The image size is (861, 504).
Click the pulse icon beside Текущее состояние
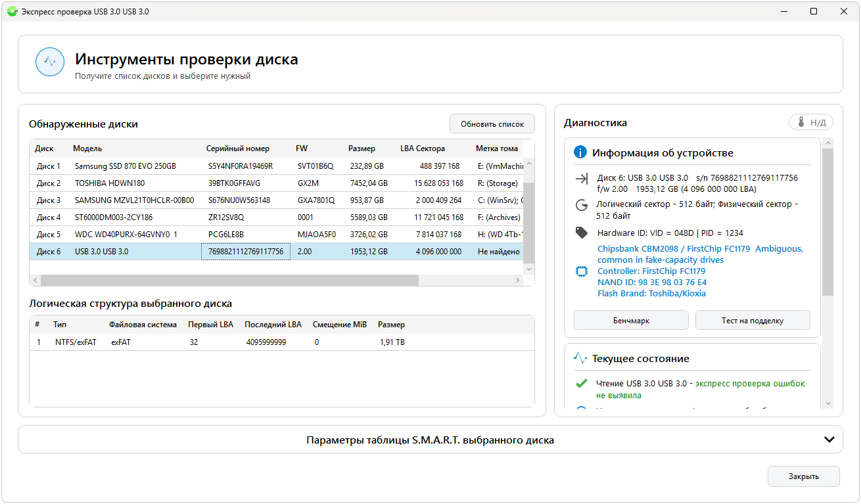(x=580, y=359)
